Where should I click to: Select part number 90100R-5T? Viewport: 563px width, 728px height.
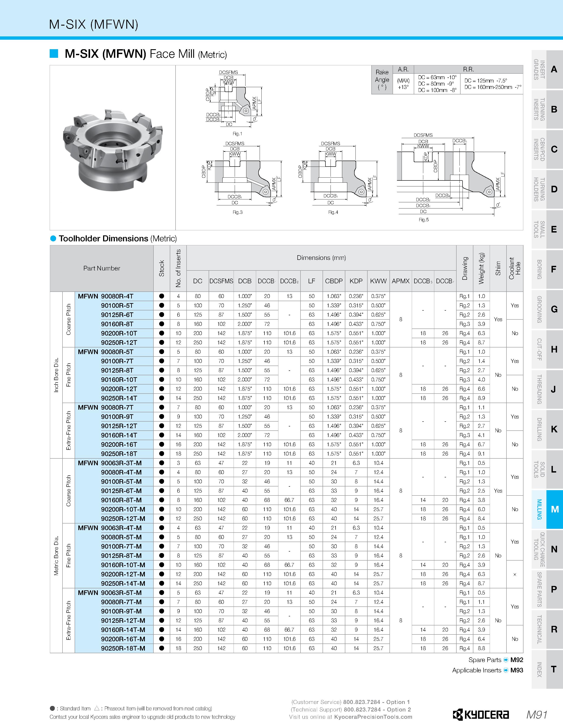coord(117,305)
